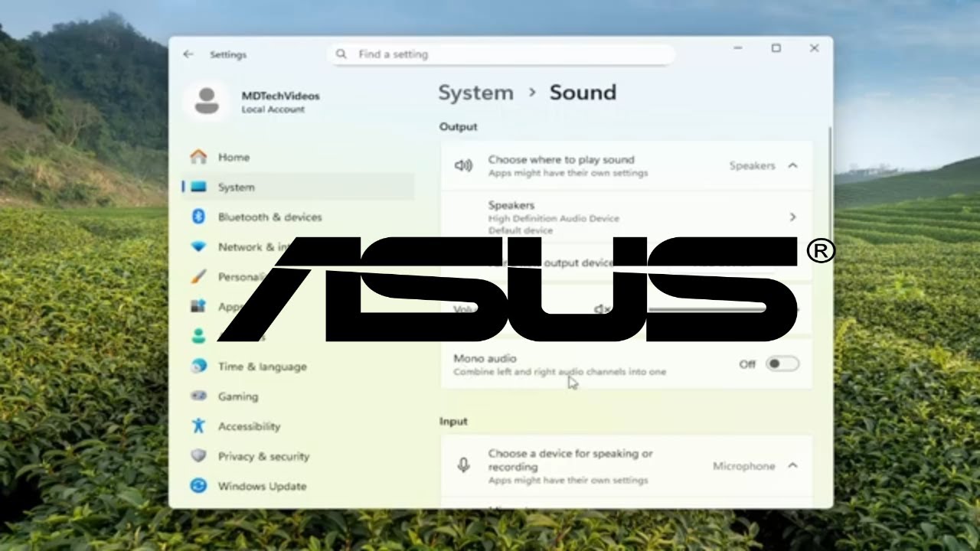Click the Sound page title
This screenshot has width=980, height=551.
[x=583, y=93]
